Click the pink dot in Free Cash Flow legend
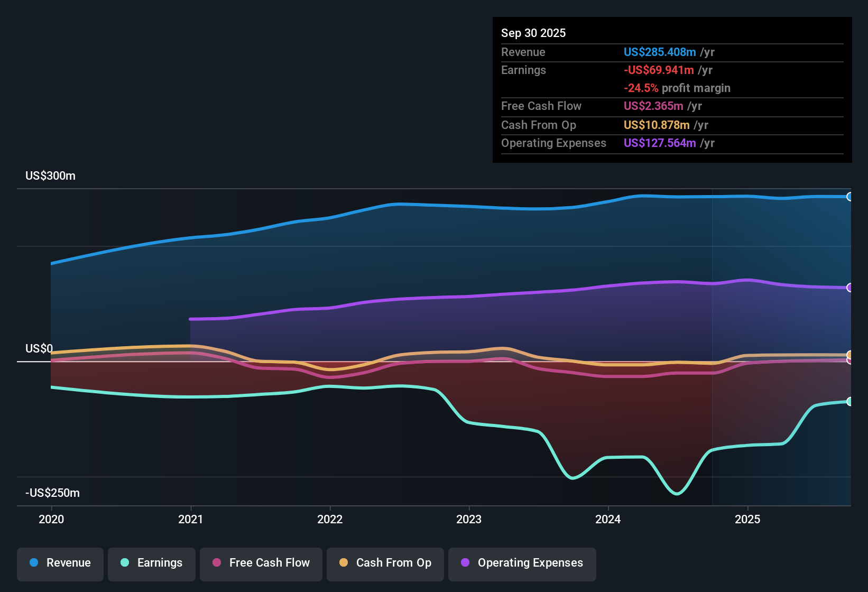This screenshot has width=868, height=592. pos(217,562)
